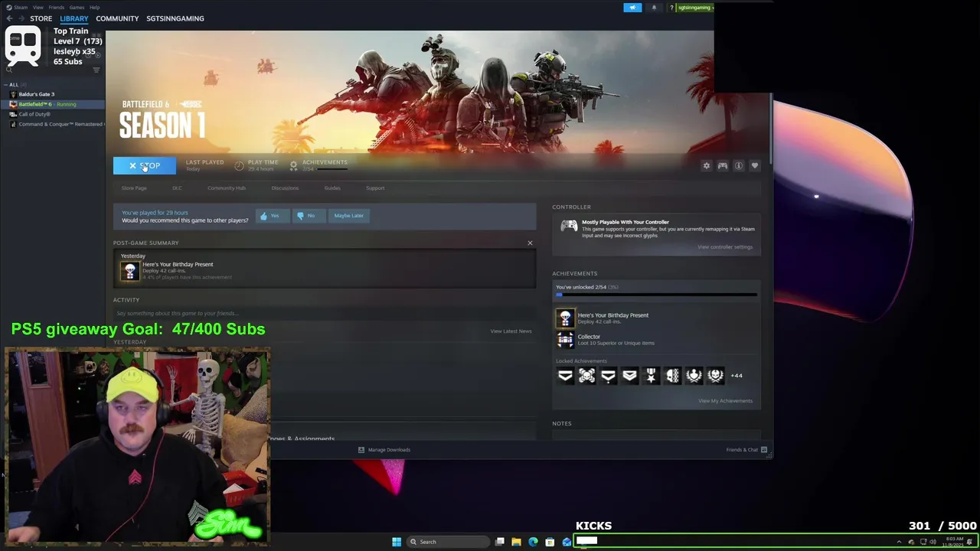Favorite Battlefield 6 with heart icon
The width and height of the screenshot is (980, 551).
[x=754, y=165]
